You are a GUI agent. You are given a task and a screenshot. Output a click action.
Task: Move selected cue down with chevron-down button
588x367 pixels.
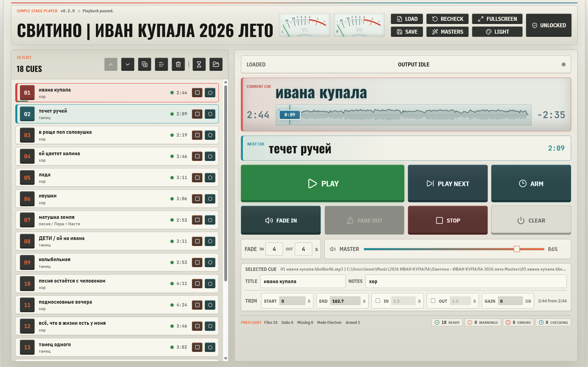(128, 64)
